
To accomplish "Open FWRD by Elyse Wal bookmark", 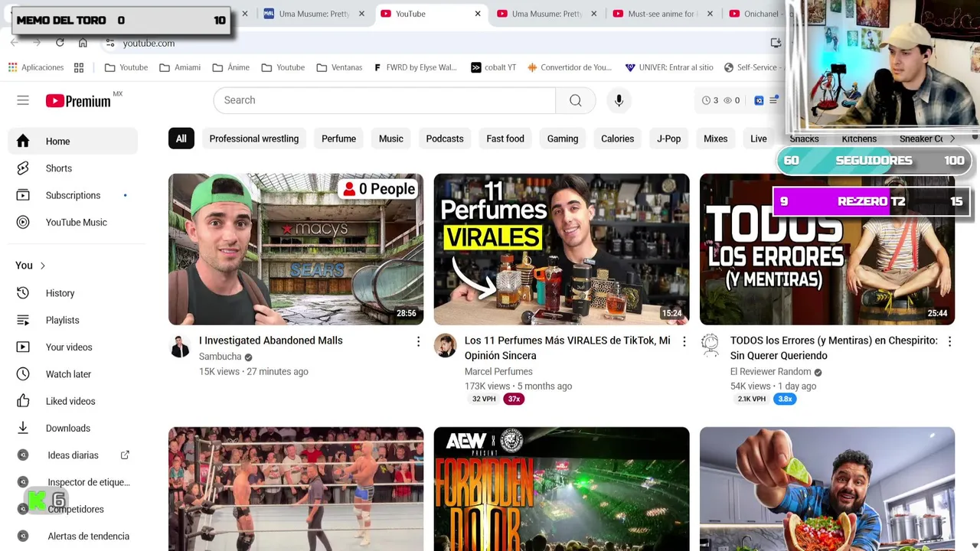I will pyautogui.click(x=415, y=67).
